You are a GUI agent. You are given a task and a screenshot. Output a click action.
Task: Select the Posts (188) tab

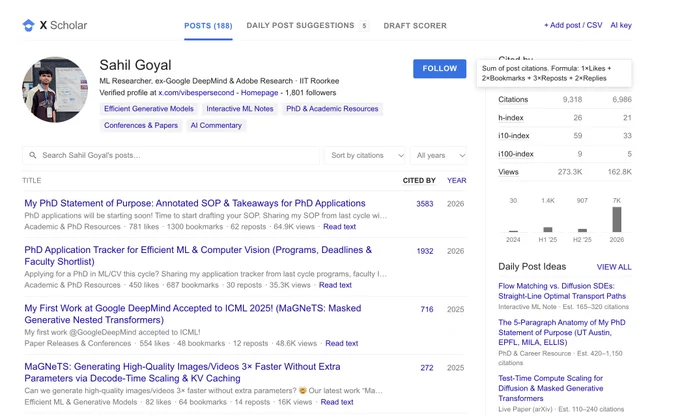[x=208, y=26]
